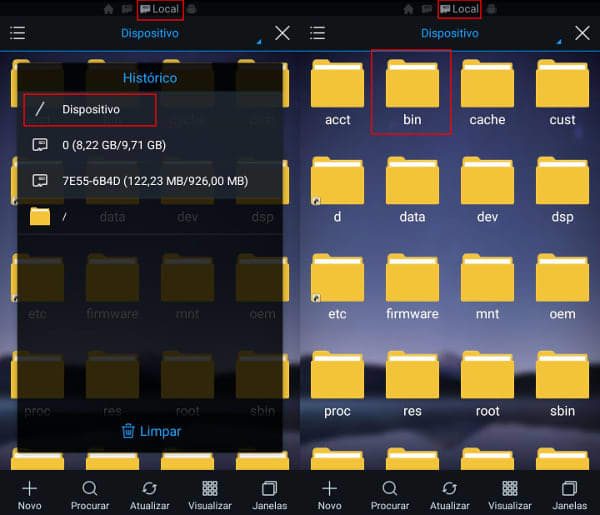This screenshot has width=600, height=515.
Task: Open the acct folder
Action: [337, 93]
